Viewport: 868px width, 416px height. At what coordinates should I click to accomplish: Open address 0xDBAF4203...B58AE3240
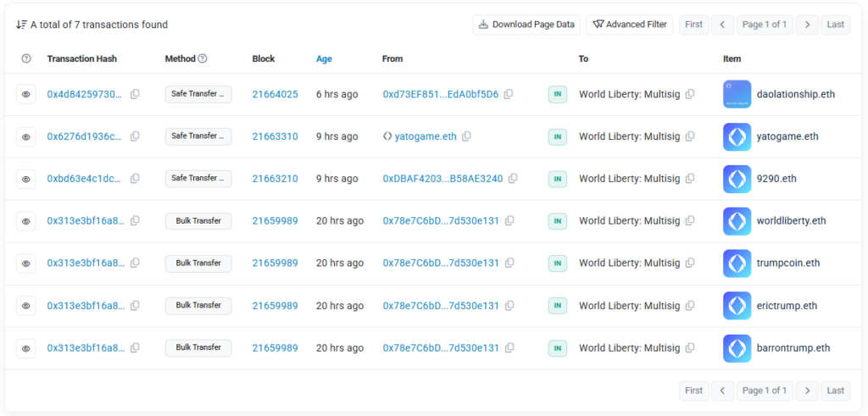442,179
